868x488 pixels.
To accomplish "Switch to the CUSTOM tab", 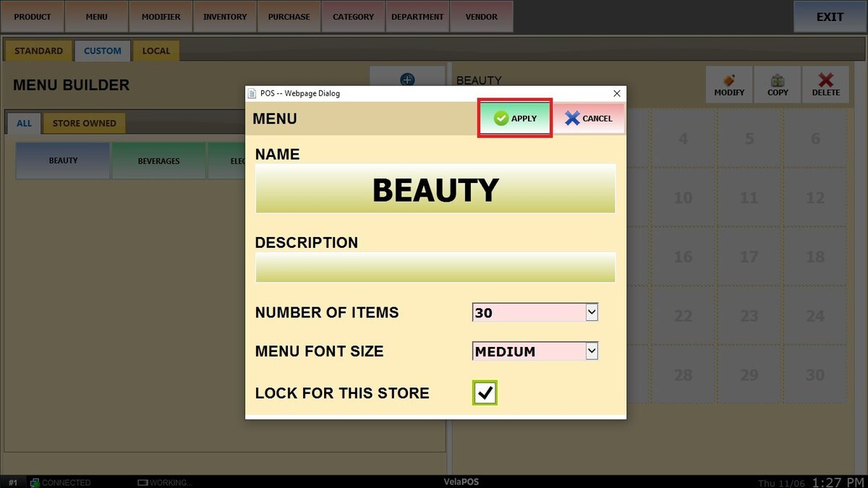I will tap(103, 51).
